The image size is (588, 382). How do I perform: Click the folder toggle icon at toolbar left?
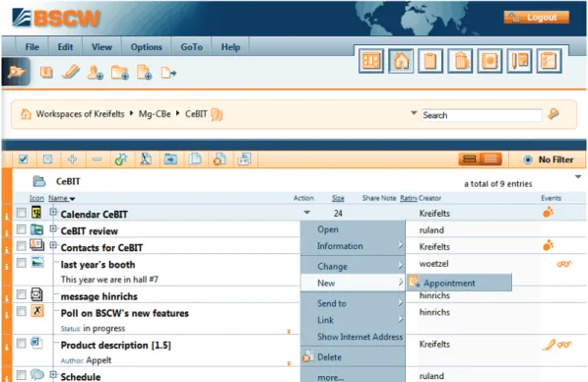pyautogui.click(x=16, y=71)
